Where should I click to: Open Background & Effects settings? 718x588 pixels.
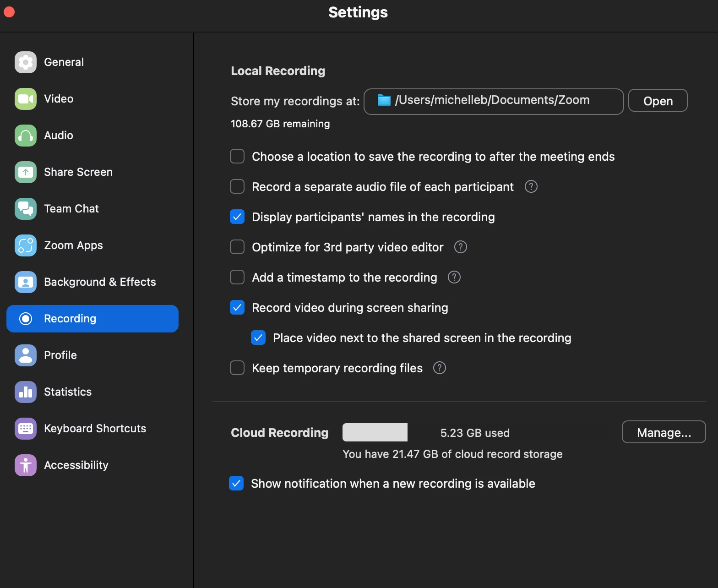[92, 282]
